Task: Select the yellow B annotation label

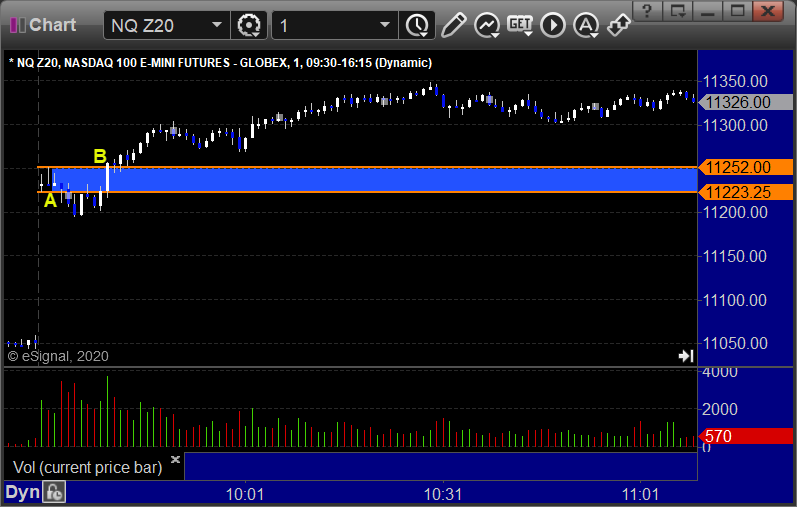Action: click(100, 156)
